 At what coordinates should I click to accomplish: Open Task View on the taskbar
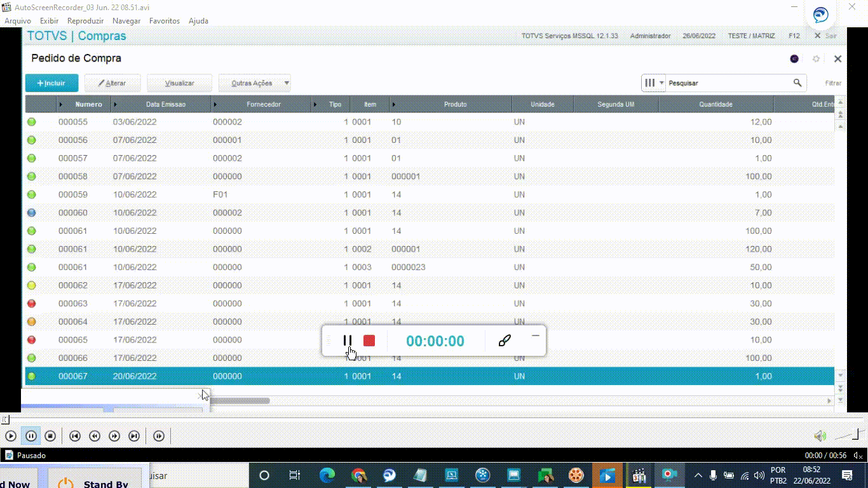294,475
